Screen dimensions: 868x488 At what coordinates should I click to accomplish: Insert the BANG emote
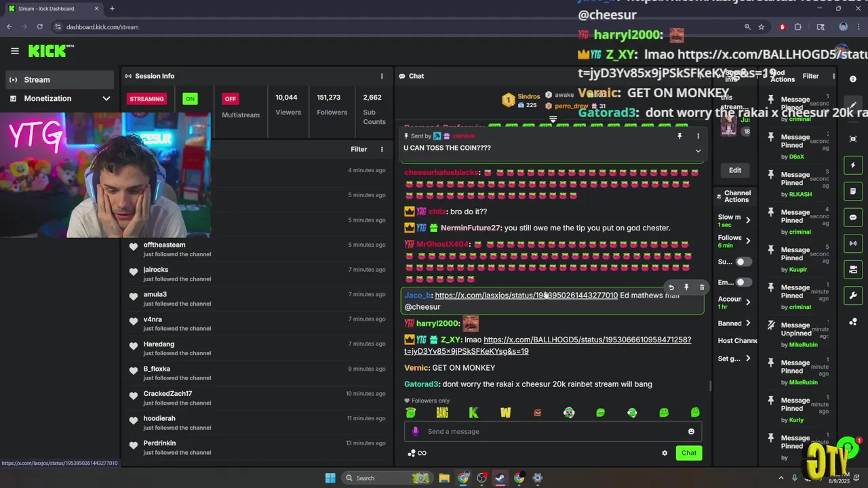click(x=442, y=412)
